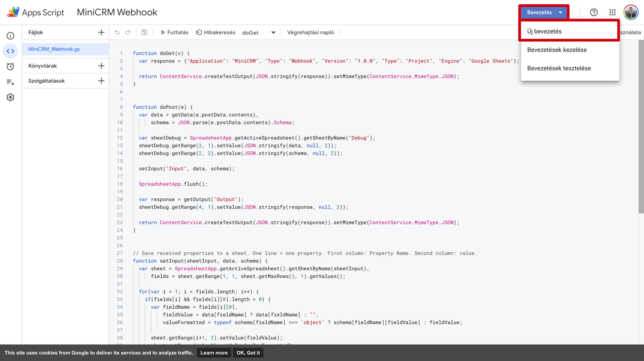The width and height of the screenshot is (644, 361).
Task: Click the typeof keyword on line 36
Action: coord(222,322)
